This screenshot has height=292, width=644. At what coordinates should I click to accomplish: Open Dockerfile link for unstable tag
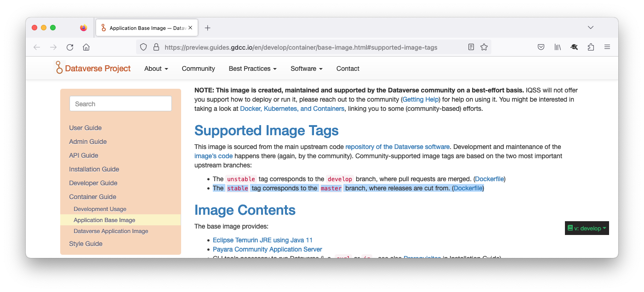click(x=490, y=179)
